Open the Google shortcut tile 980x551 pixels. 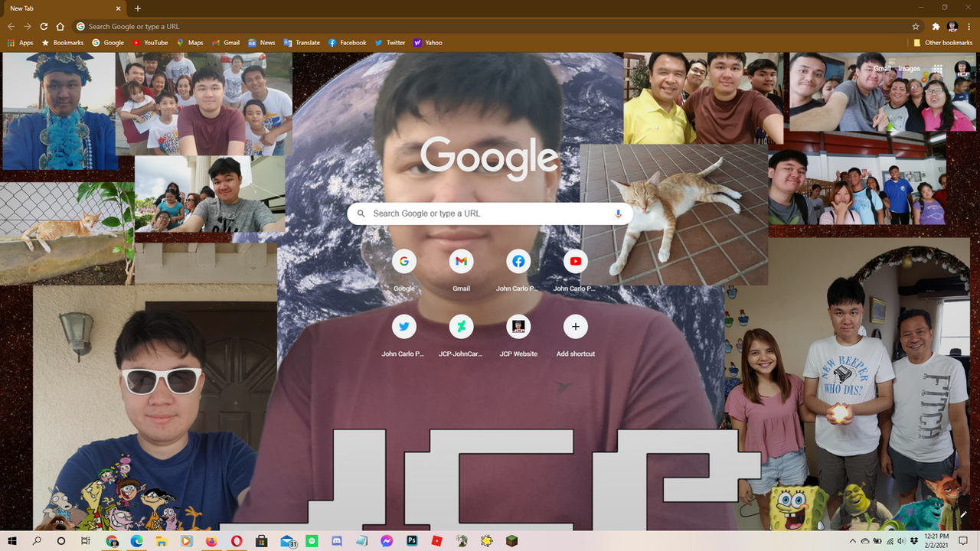[403, 271]
